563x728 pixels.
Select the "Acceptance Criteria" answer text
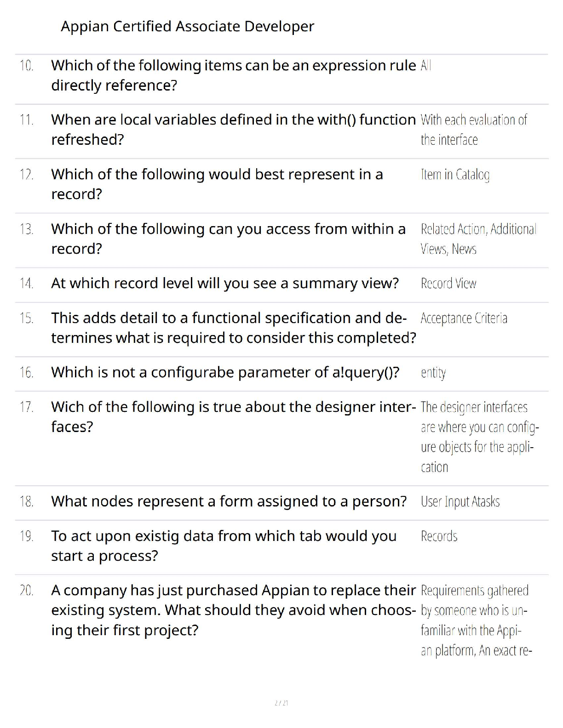pos(464,318)
